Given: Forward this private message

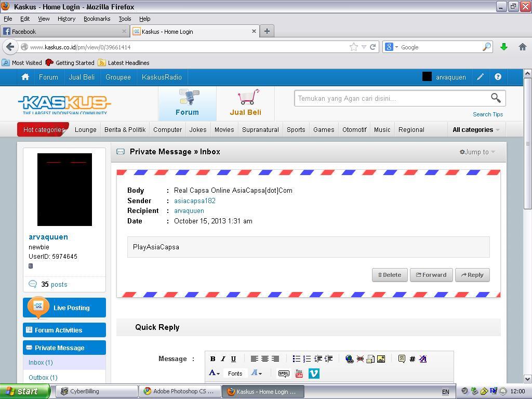Looking at the screenshot, I should [x=431, y=275].
